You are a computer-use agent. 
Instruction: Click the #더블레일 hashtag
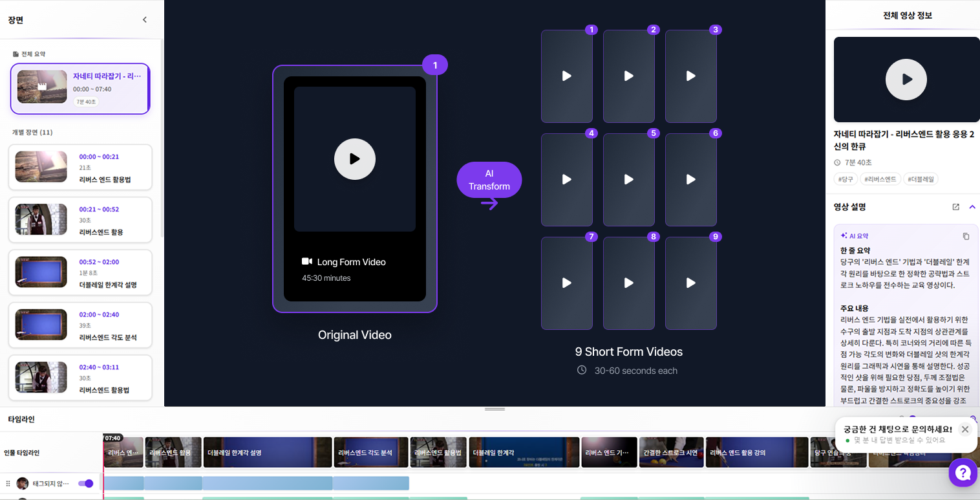[x=921, y=179]
